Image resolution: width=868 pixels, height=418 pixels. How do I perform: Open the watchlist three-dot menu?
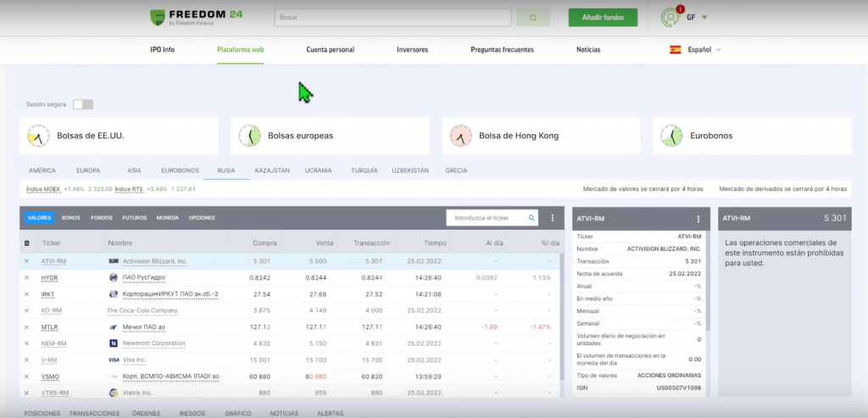tap(553, 218)
